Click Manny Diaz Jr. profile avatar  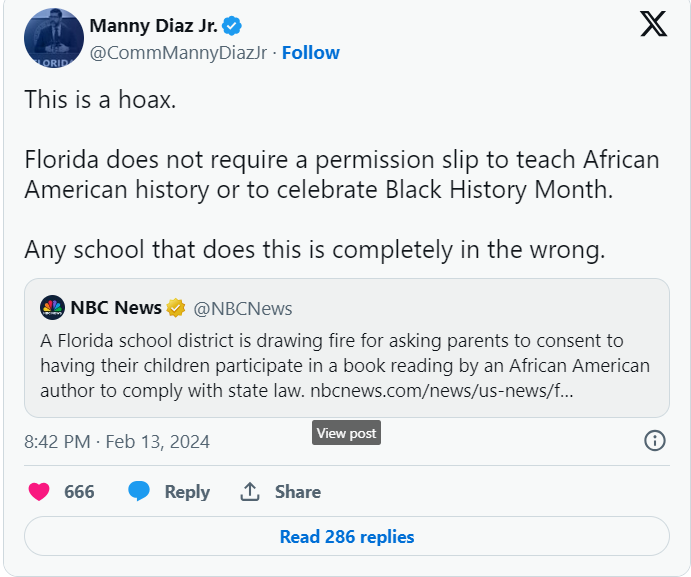click(54, 38)
